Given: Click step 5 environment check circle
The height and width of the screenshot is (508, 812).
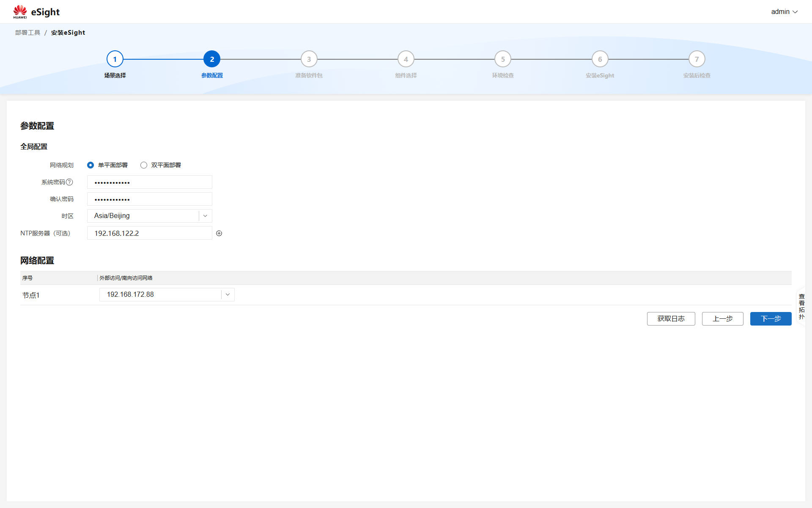Looking at the screenshot, I should coord(503,59).
